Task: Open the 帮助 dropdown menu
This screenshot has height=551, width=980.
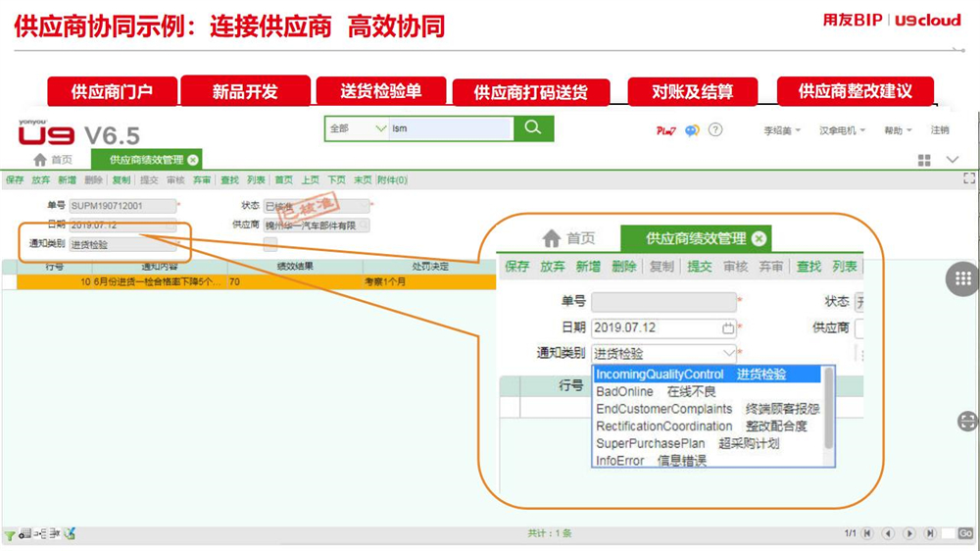Action: 898,130
